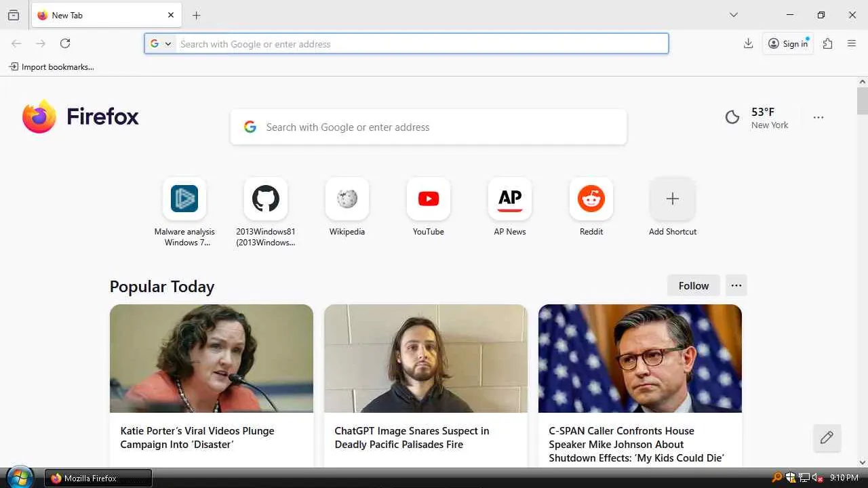Click the page scrollbar up arrow
The width and height of the screenshot is (868, 488).
862,82
